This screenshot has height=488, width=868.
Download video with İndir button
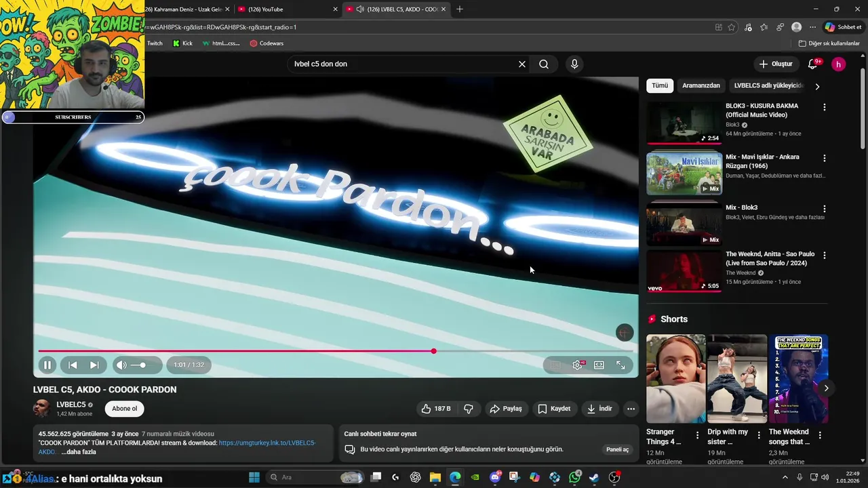[x=599, y=409]
